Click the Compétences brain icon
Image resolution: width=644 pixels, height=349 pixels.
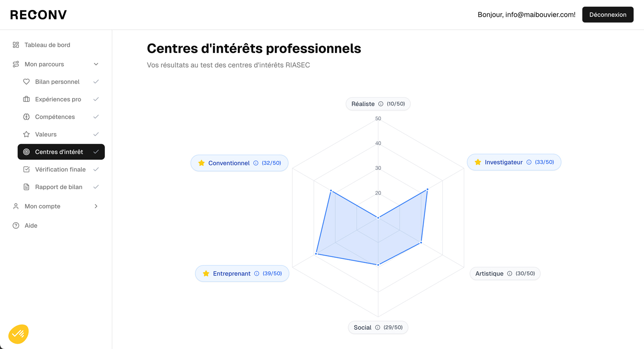pos(26,117)
